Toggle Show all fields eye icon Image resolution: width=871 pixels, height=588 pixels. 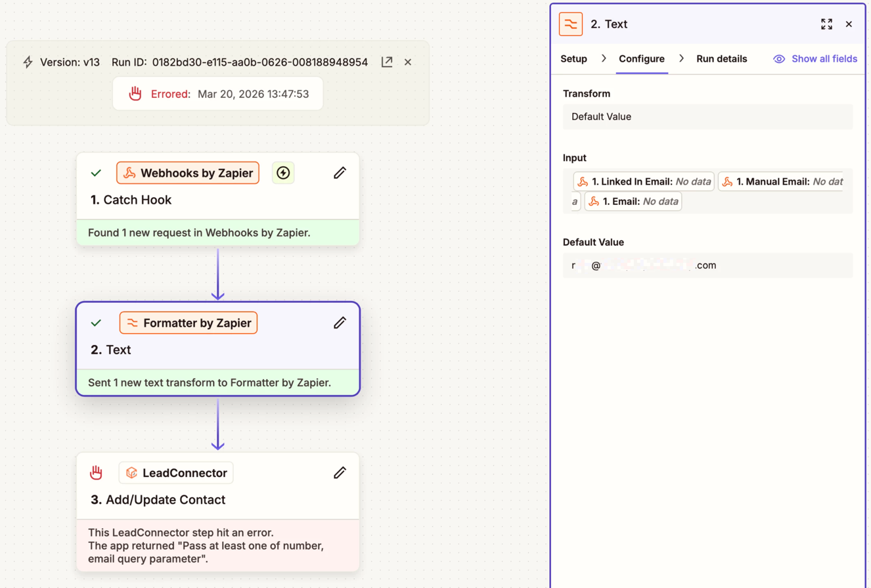tap(779, 59)
